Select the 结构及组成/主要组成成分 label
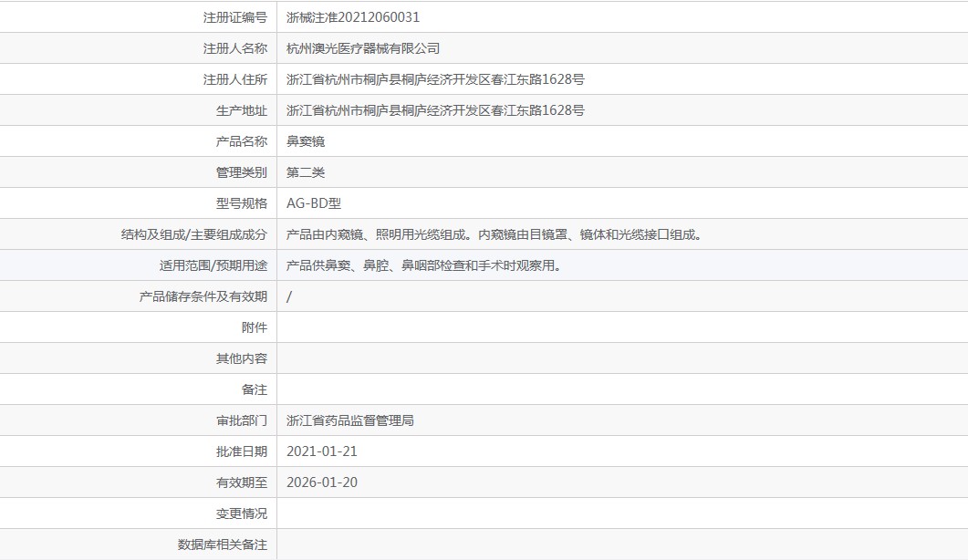Viewport: 968px width, 560px height. [x=193, y=234]
